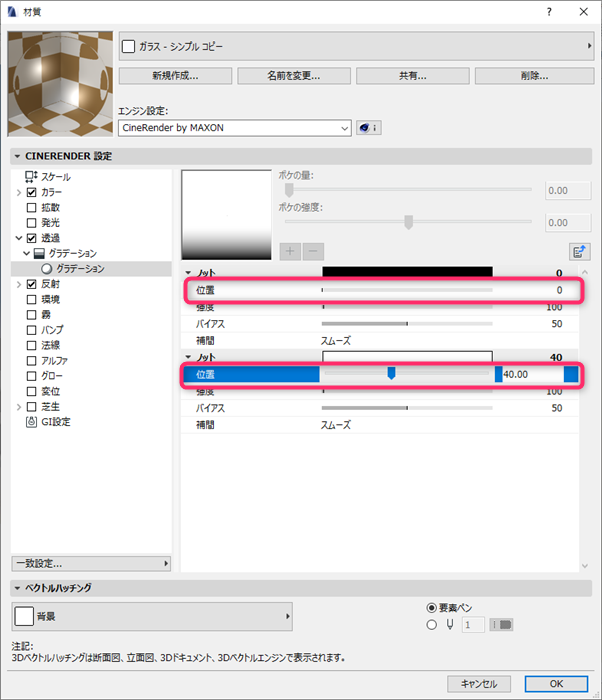Image resolution: width=602 pixels, height=700 pixels.
Task: Click the help question mark icon
Action: click(x=549, y=12)
